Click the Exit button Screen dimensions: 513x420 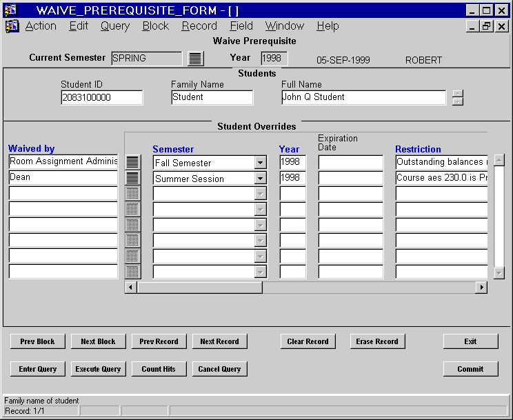470,341
